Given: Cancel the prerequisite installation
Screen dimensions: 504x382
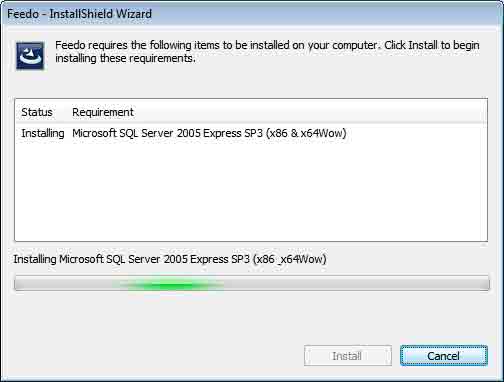Looking at the screenshot, I should point(444,356).
